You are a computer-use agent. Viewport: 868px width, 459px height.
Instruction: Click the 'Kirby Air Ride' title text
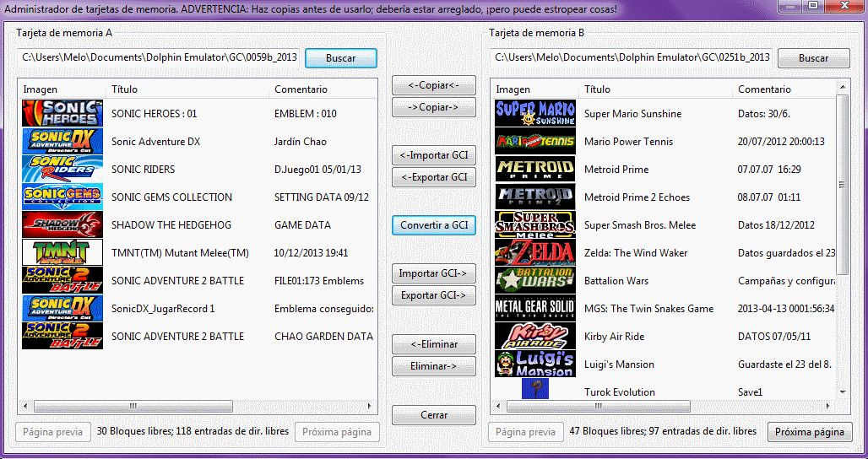click(614, 336)
